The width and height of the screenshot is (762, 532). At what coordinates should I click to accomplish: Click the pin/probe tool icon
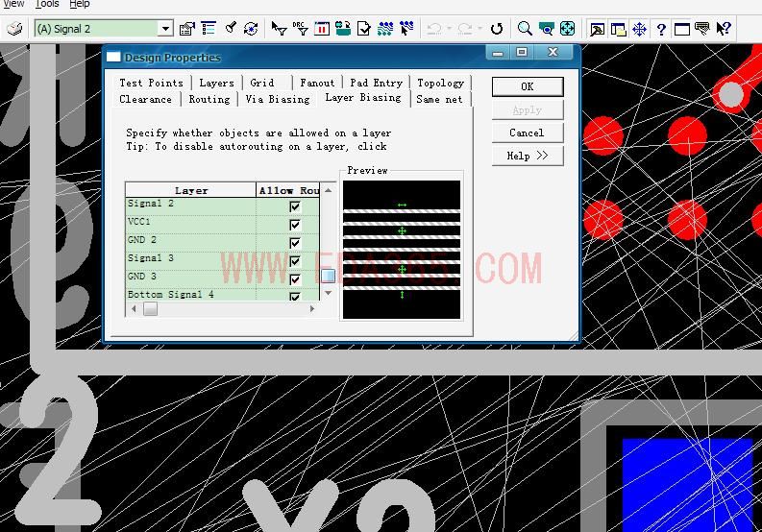[231, 28]
